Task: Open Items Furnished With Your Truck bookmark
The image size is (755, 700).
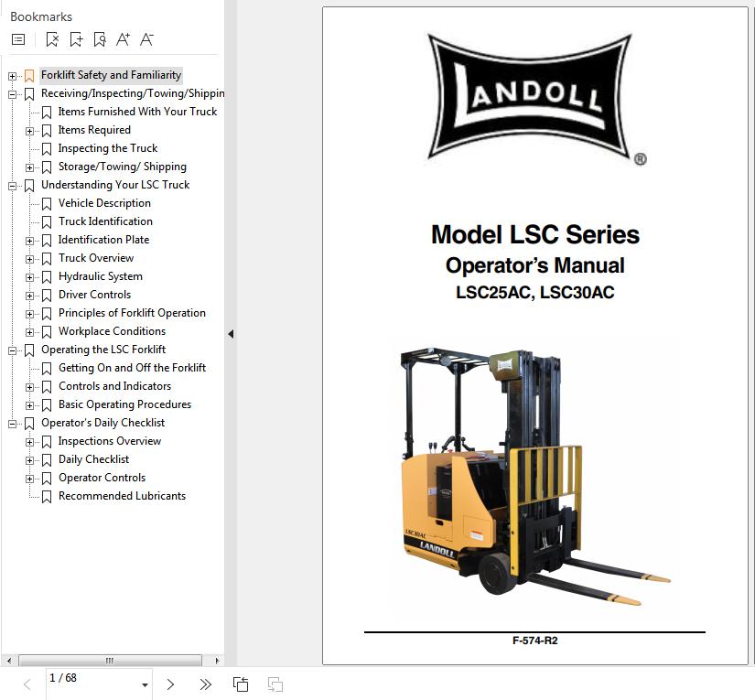Action: pos(137,112)
